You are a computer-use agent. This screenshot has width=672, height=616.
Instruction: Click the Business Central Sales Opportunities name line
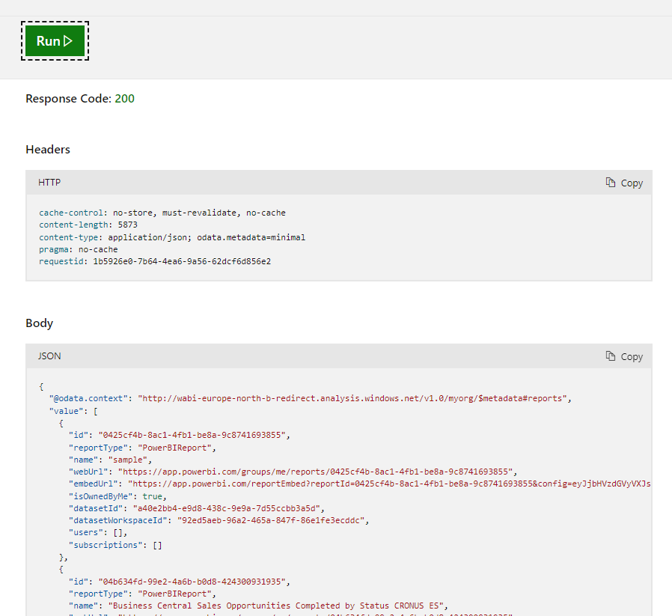258,606
